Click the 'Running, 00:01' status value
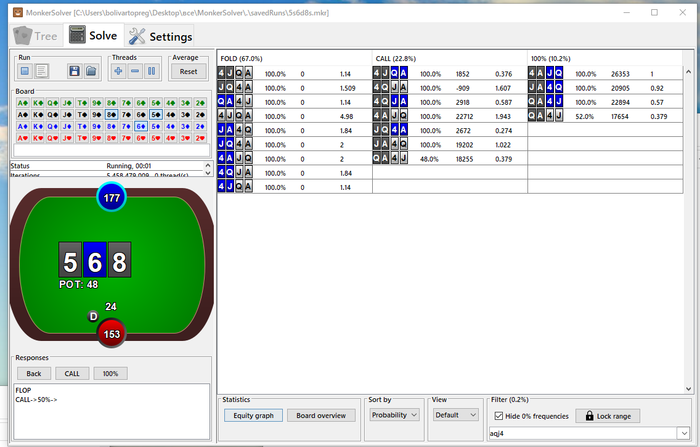 [x=129, y=166]
